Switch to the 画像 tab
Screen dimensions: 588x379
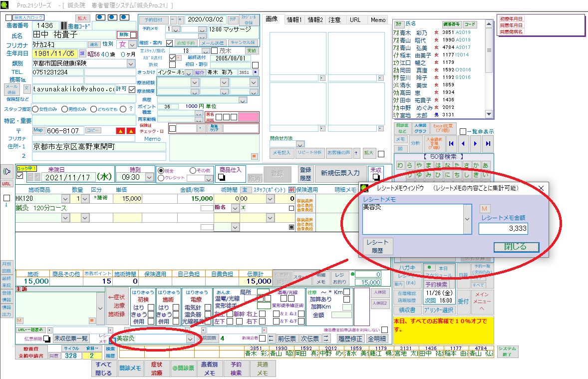tap(272, 19)
